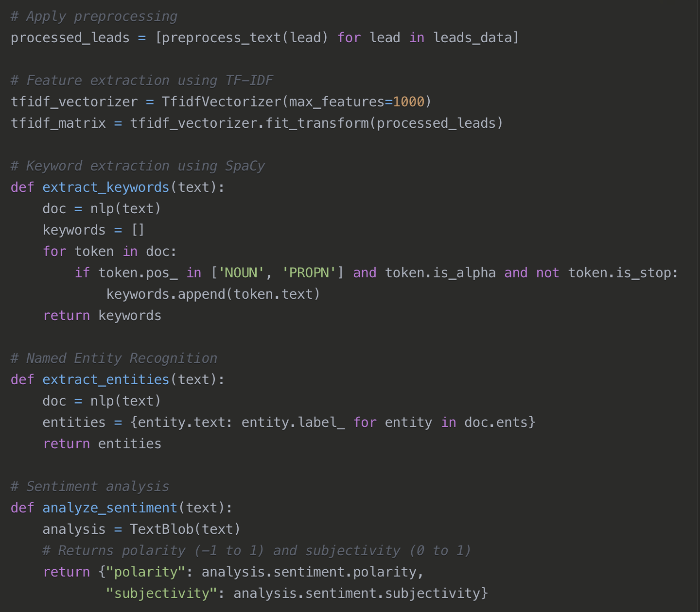Click the "subjectivity" dictionary key string
This screenshot has width=700, height=612.
tap(161, 594)
